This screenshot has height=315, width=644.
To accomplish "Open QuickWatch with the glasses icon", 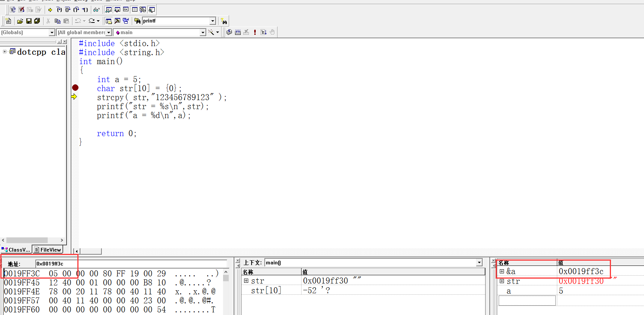I will tap(97, 10).
